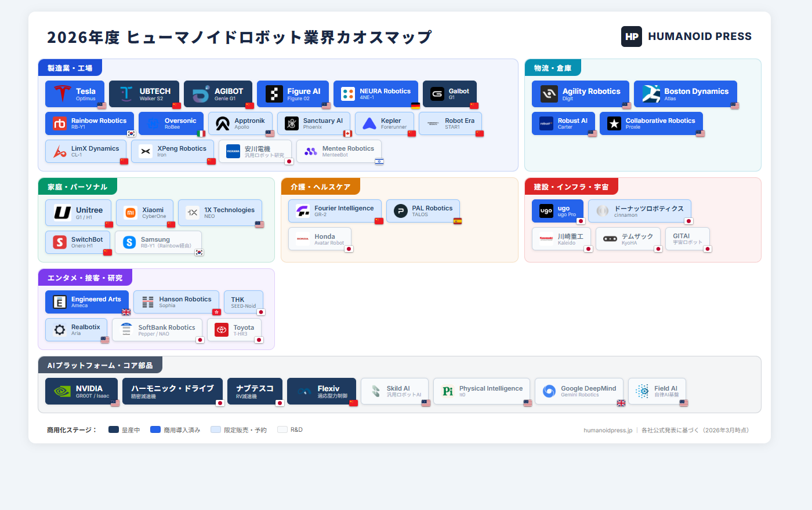Screen dimensions: 812x510
Task: Click the Field AI logo icon
Action: click(x=642, y=391)
